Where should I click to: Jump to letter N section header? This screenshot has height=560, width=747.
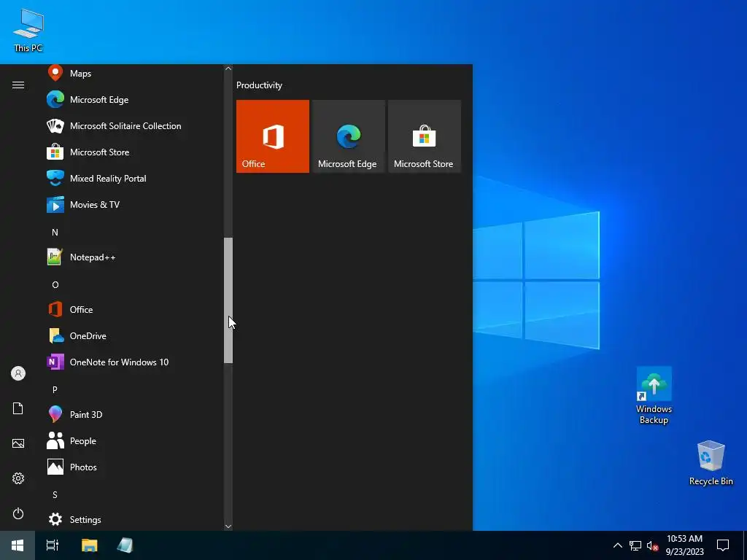pyautogui.click(x=55, y=233)
